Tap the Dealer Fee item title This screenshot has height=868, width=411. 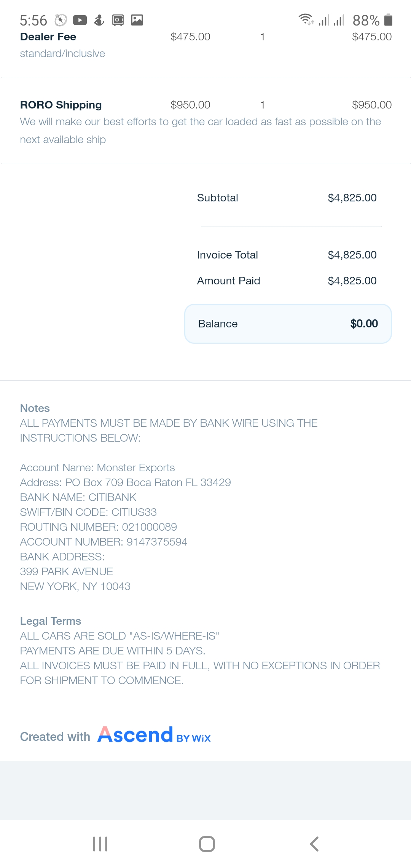pos(48,37)
